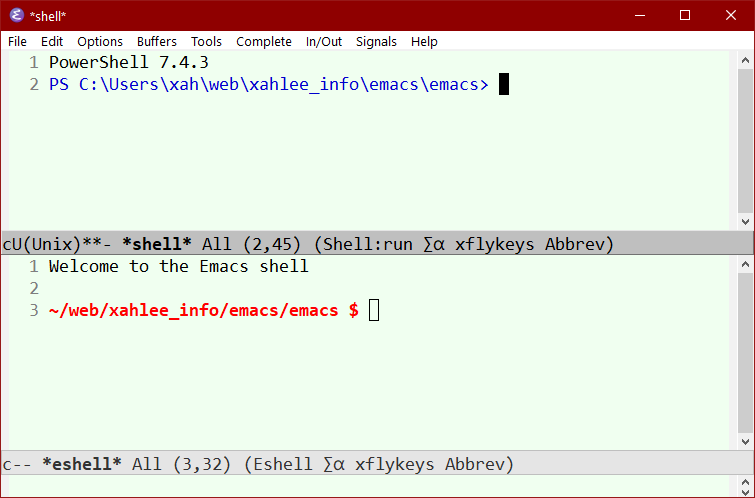Screen dimensions: 755x498
Task: Click the ∑α indicator in eshell mode line
Action: (x=334, y=464)
